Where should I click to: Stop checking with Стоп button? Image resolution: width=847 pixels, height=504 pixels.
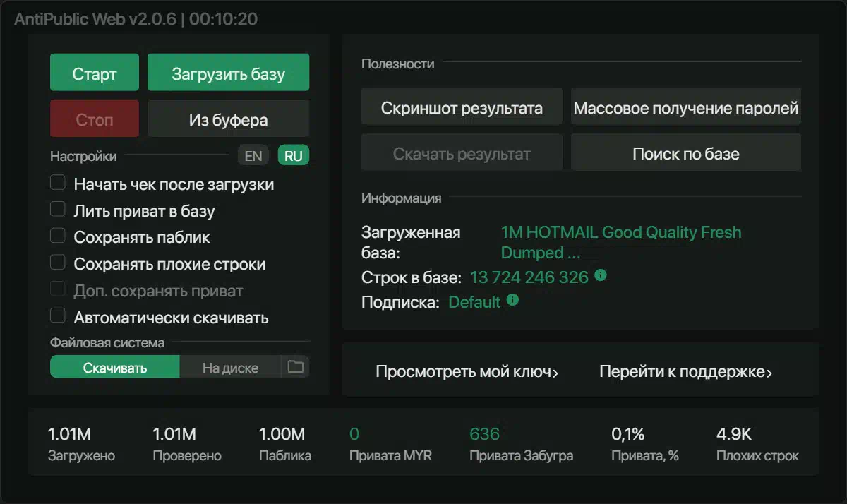[x=95, y=119]
